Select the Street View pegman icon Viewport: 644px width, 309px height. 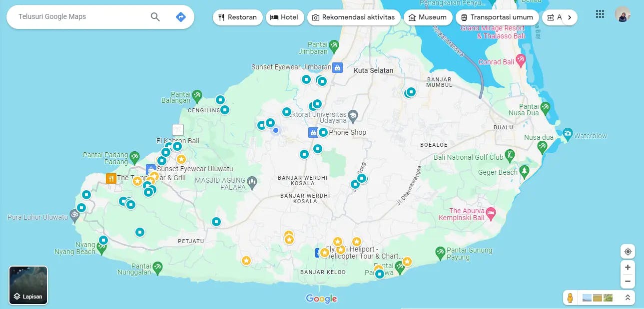(570, 298)
